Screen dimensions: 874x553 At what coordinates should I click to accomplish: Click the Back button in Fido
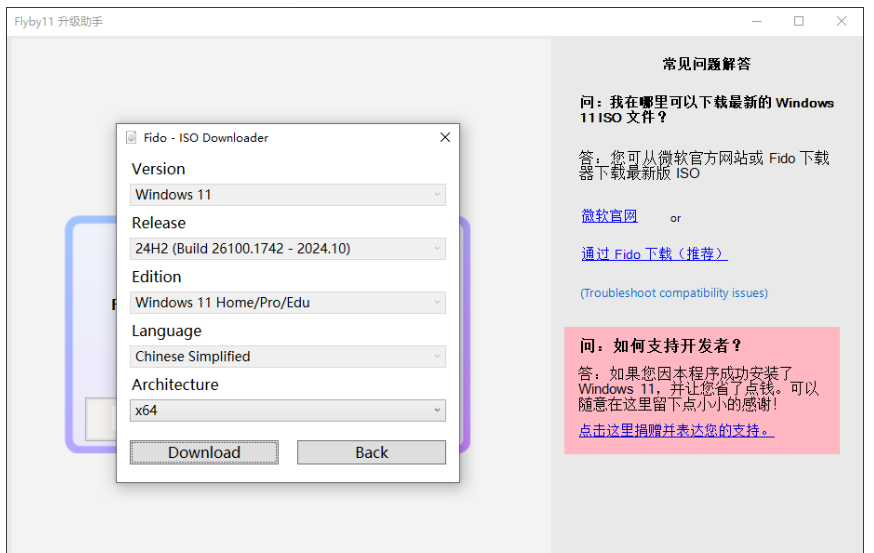[x=371, y=452]
